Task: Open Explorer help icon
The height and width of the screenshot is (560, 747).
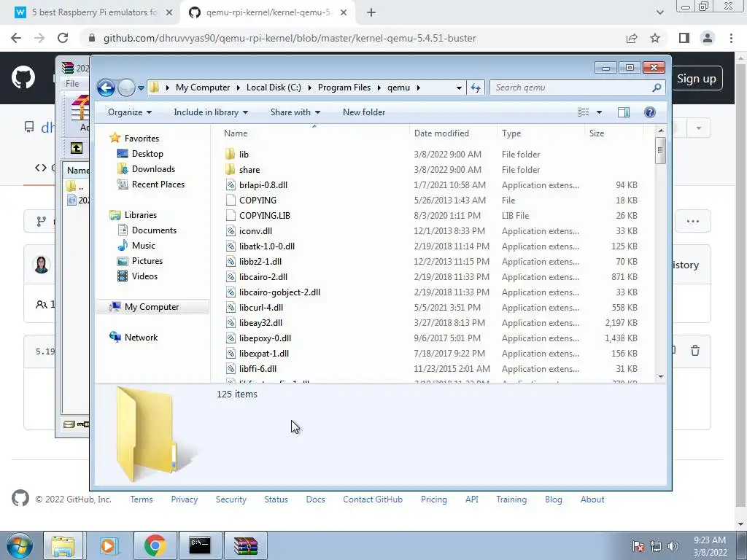Action: [650, 112]
